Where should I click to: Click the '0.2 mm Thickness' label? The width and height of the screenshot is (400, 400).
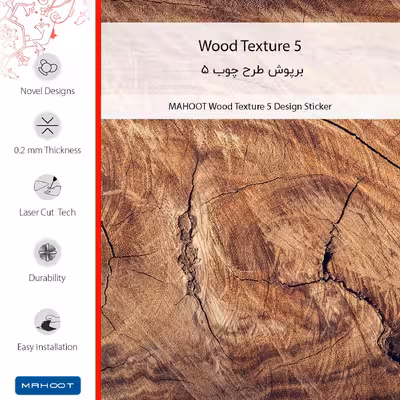click(x=48, y=150)
